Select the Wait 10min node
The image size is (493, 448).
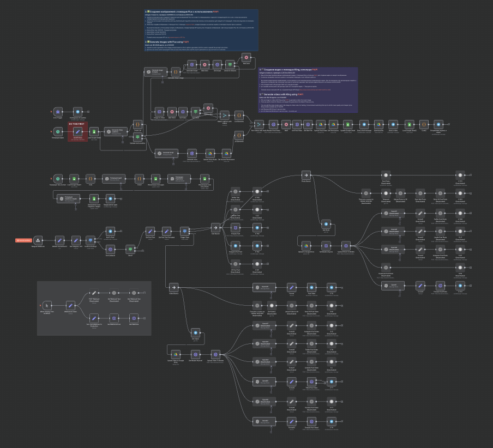[x=172, y=112]
